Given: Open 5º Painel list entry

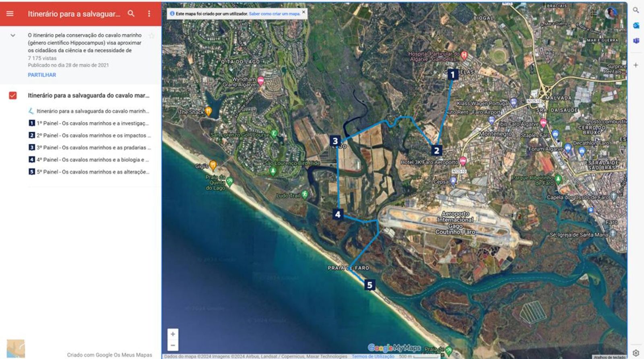Looking at the screenshot, I should point(89,171).
